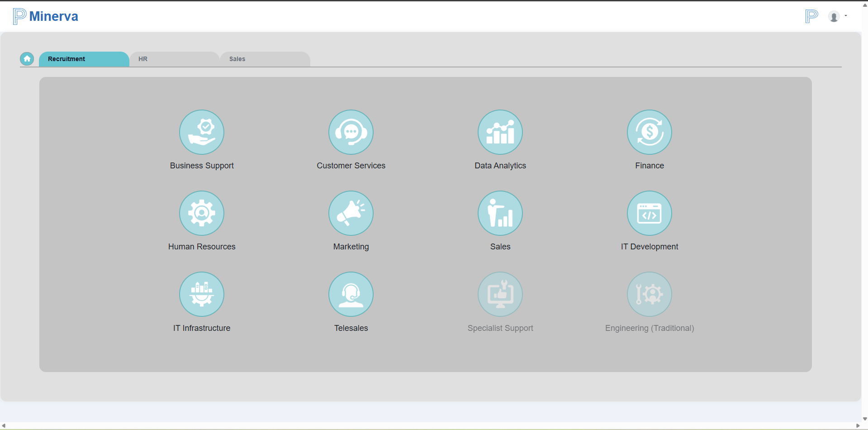Click the Finance label

click(x=650, y=166)
